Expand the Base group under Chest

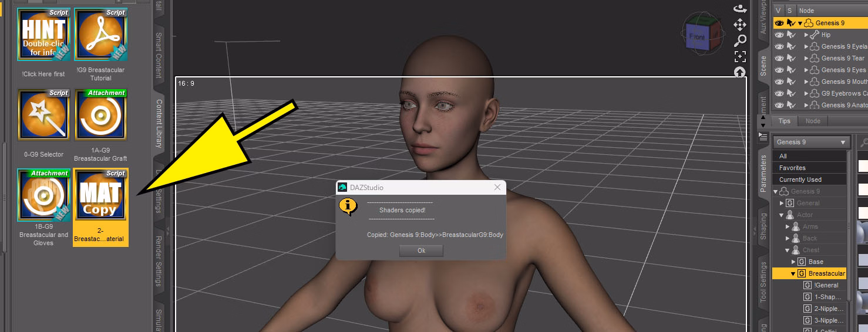pyautogui.click(x=793, y=262)
